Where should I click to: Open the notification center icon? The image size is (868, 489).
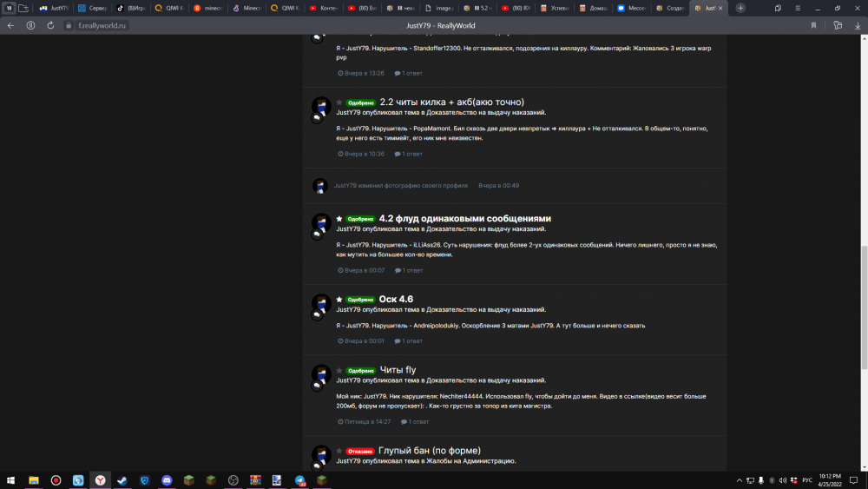(853, 480)
